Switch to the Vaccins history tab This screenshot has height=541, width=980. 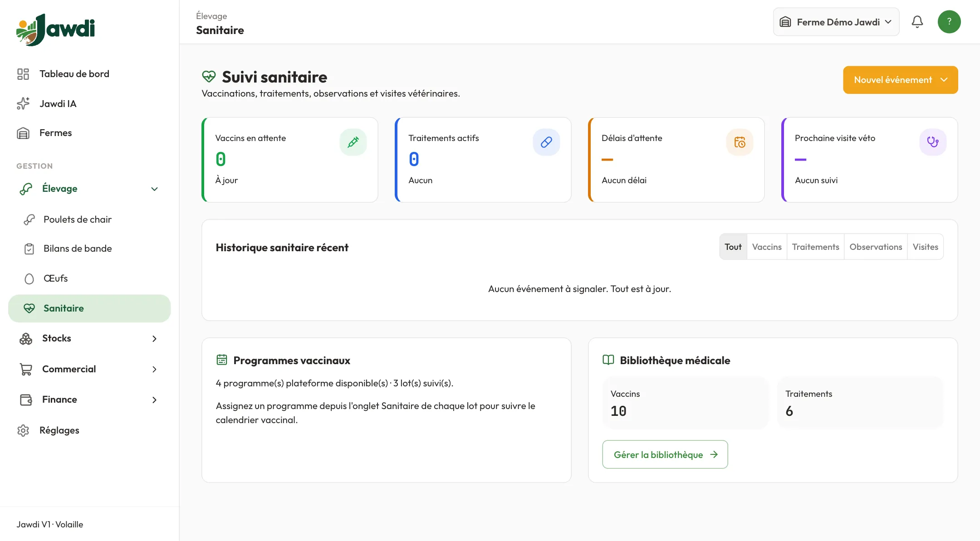coord(767,247)
